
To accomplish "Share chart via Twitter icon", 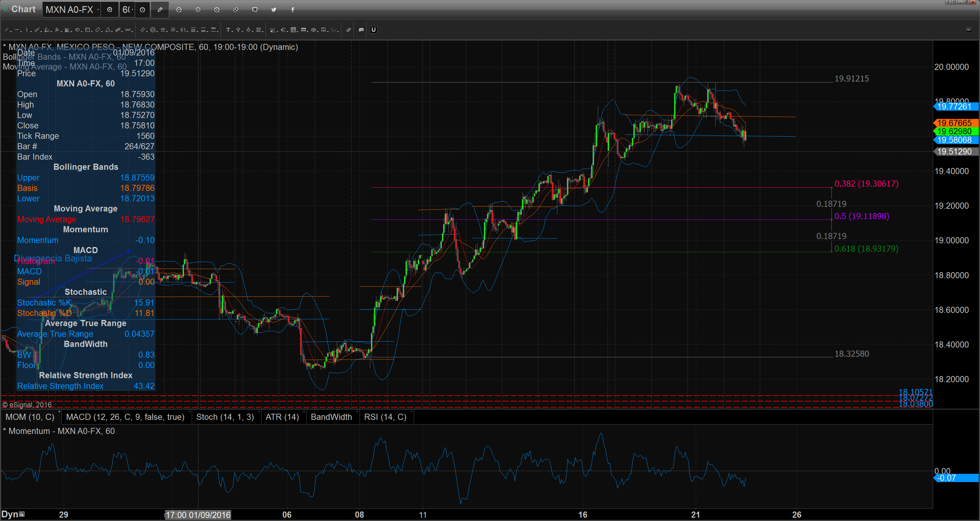I will (274, 10).
